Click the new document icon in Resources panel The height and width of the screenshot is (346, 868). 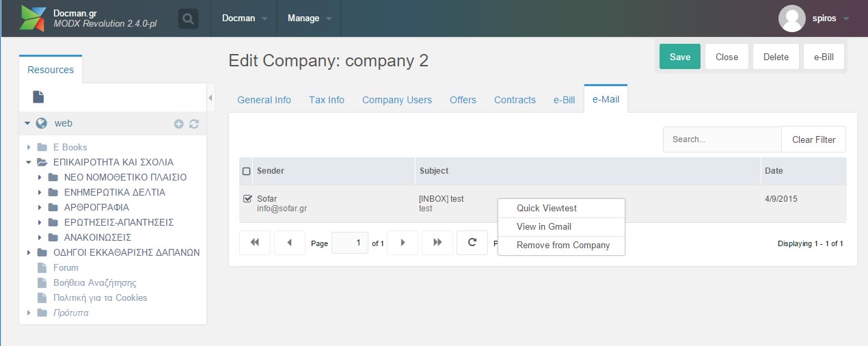coord(38,97)
